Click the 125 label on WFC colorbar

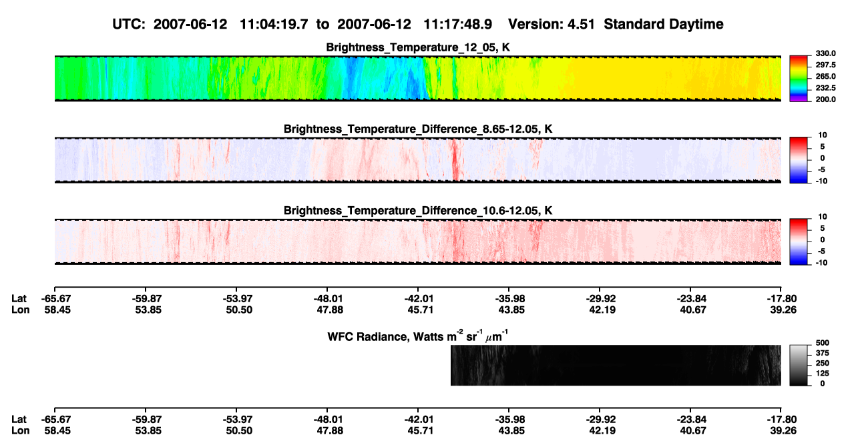(822, 373)
